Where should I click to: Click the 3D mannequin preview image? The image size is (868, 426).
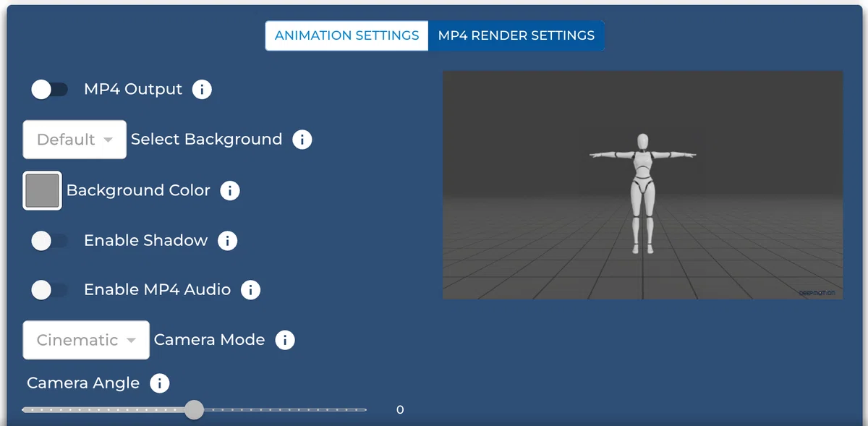642,185
